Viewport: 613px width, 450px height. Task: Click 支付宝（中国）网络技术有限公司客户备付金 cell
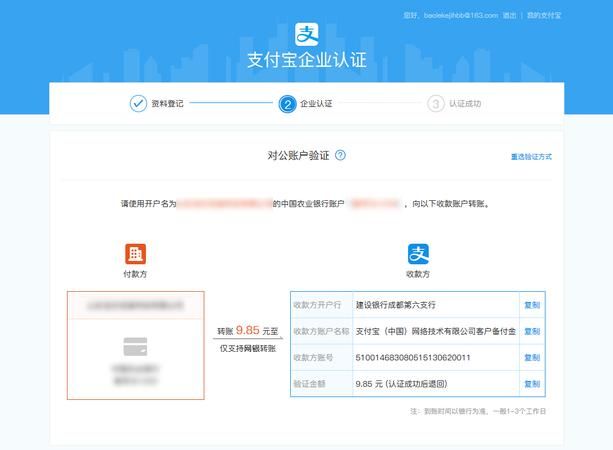click(436, 332)
